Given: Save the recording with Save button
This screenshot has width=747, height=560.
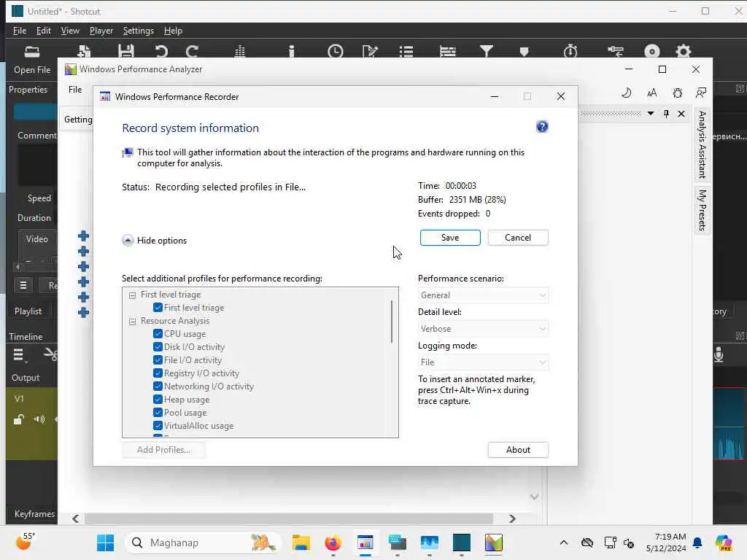Looking at the screenshot, I should pyautogui.click(x=450, y=238).
